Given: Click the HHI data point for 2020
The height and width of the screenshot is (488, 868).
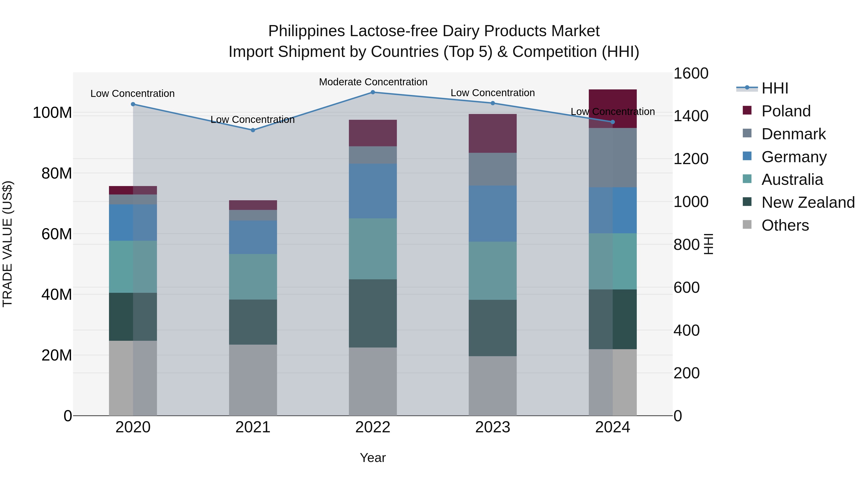Looking at the screenshot, I should pyautogui.click(x=133, y=104).
